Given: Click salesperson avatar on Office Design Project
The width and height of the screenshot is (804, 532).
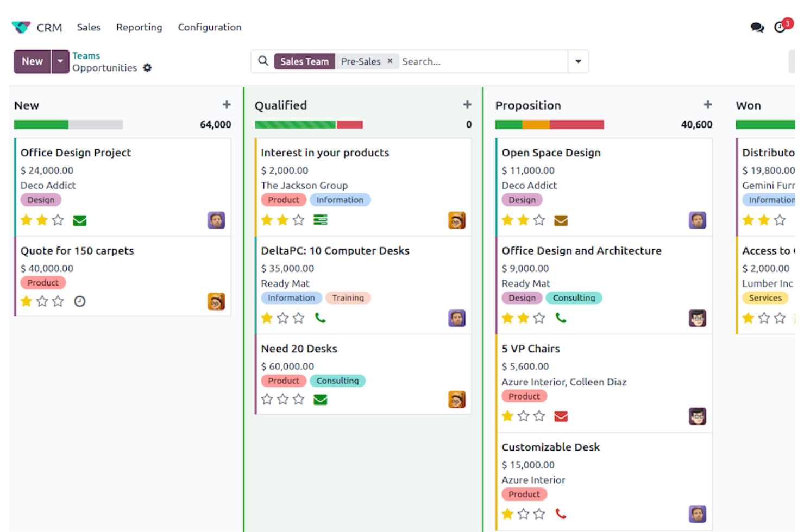Looking at the screenshot, I should coord(216,220).
